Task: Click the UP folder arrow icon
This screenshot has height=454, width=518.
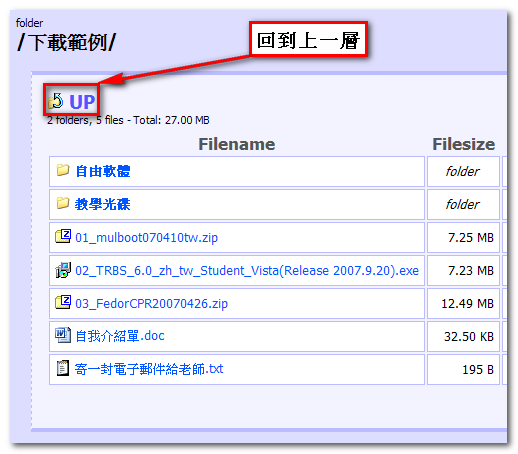Action: point(56,100)
